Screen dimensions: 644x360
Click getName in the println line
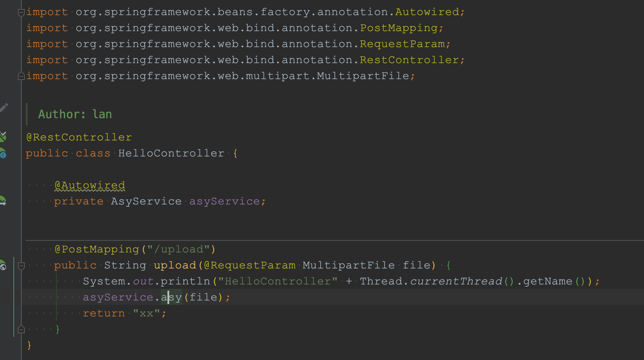(548, 281)
